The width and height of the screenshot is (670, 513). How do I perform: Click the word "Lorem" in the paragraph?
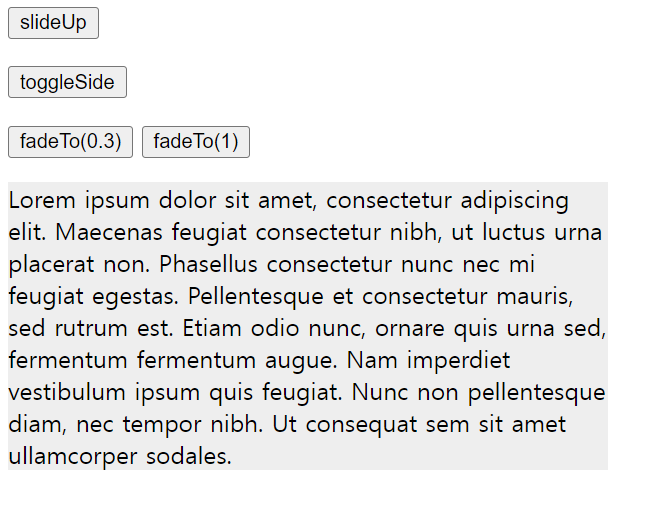[x=42, y=200]
